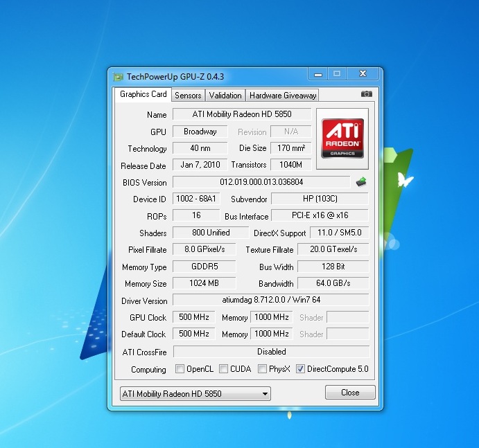The width and height of the screenshot is (479, 448).
Task: Click the Bus Interface value PCI-E x16 @ x16
Action: coord(320,215)
